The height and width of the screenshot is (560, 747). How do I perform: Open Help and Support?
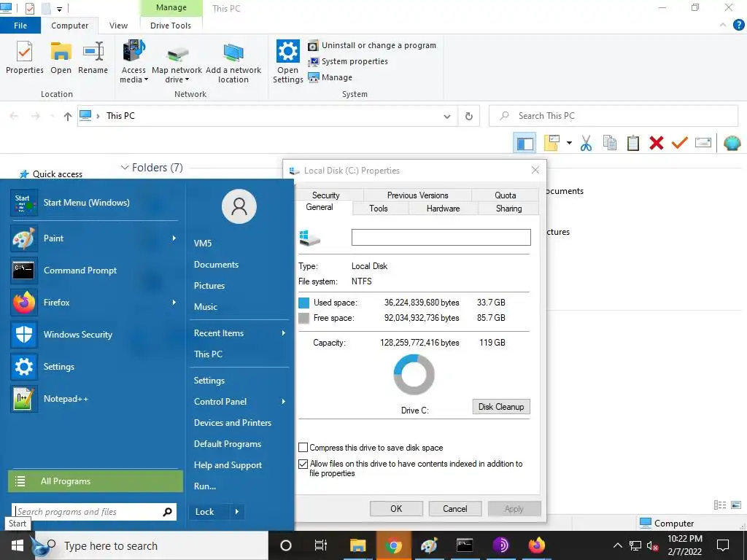[x=228, y=465]
